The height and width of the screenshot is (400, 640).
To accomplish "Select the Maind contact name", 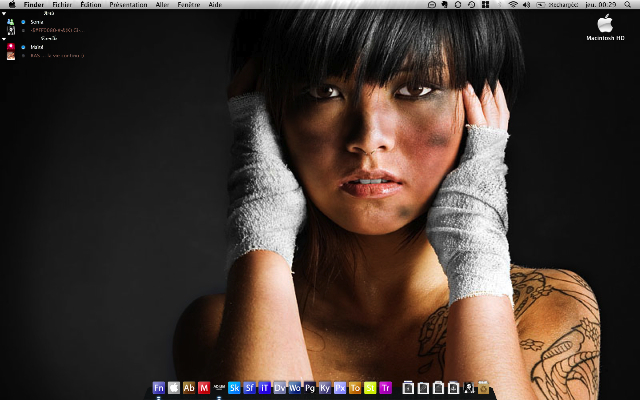I will [37, 47].
